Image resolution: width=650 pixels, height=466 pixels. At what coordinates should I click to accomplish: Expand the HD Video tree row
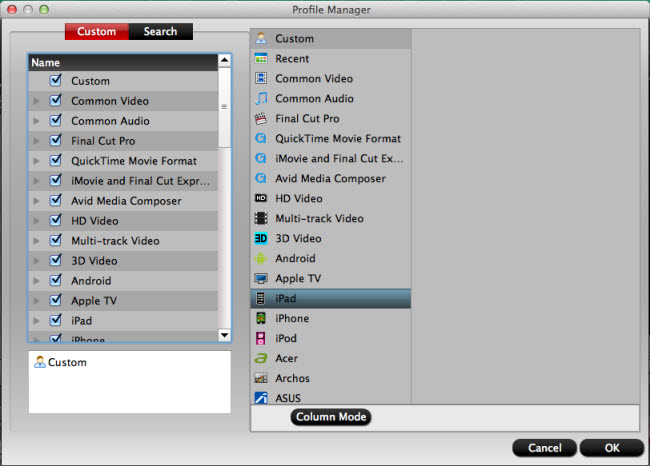36,221
